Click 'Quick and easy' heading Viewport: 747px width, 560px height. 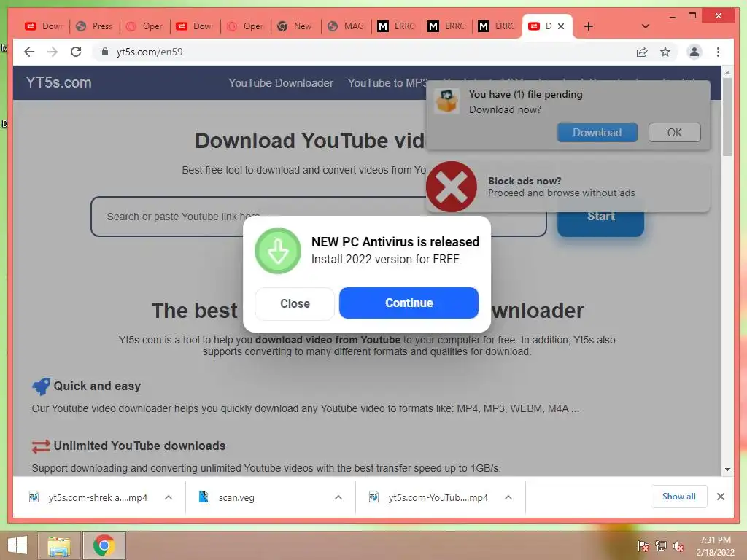point(97,386)
